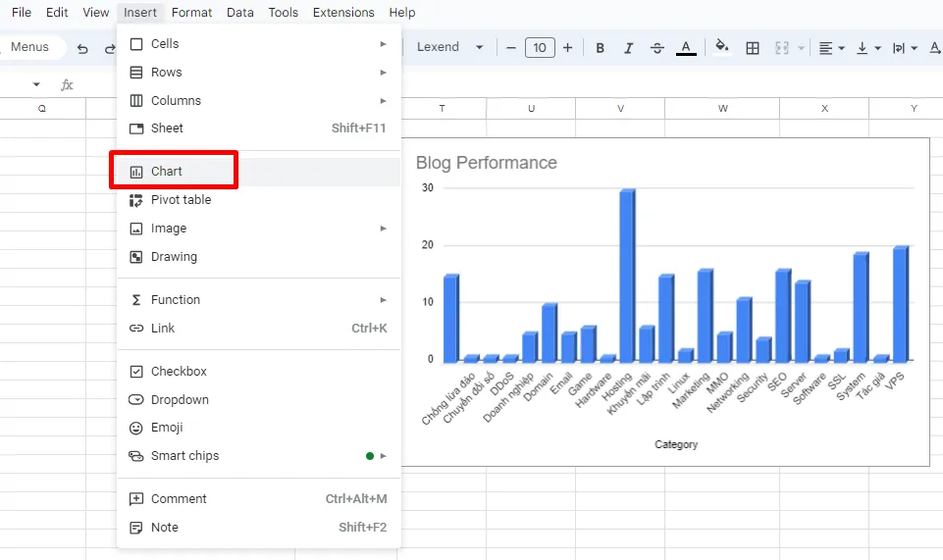The height and width of the screenshot is (560, 943).
Task: Decrease font size with minus button
Action: (510, 47)
